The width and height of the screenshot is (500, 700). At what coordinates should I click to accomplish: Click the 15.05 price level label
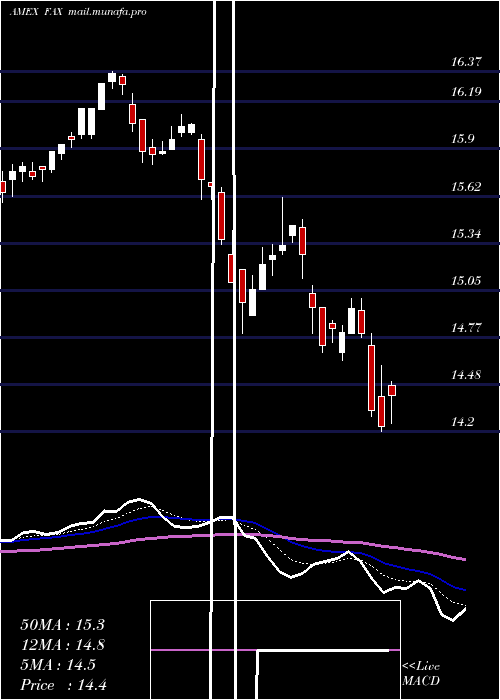[x=466, y=281]
